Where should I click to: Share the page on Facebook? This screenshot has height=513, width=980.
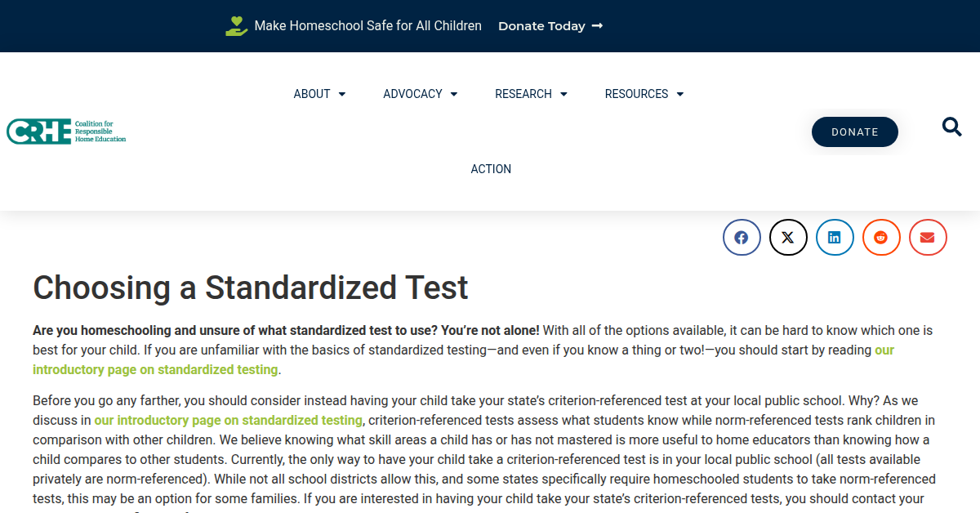coord(742,238)
